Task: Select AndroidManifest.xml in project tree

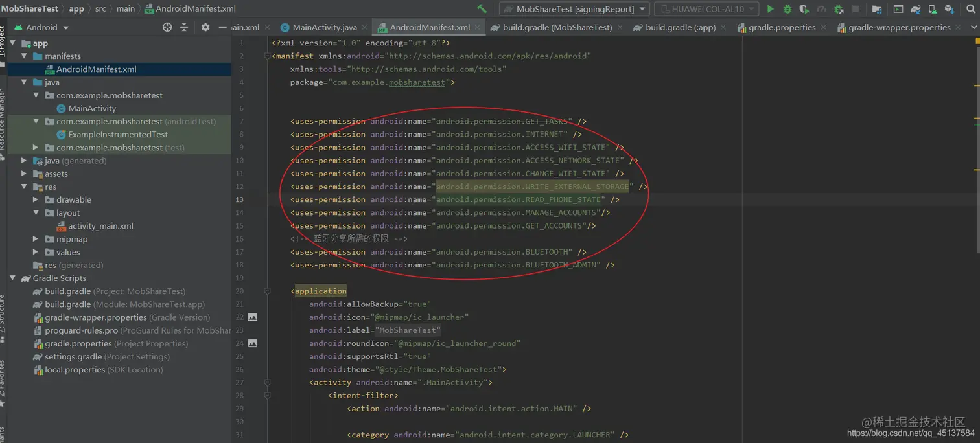Action: pos(96,69)
